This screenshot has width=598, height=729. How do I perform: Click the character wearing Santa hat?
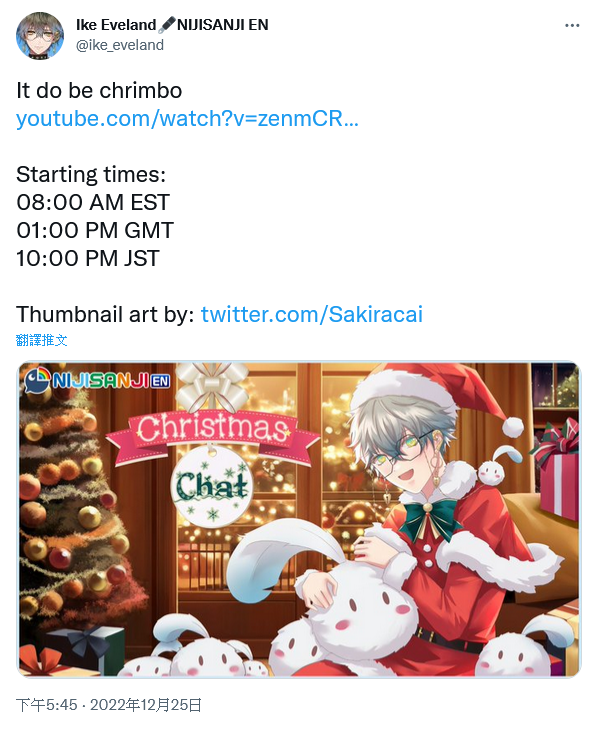pos(419,502)
